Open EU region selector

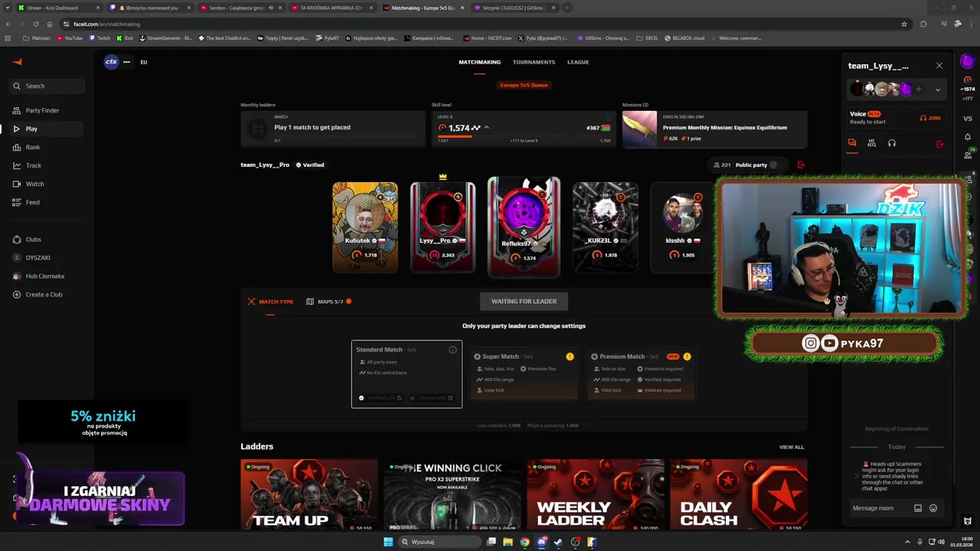(143, 62)
